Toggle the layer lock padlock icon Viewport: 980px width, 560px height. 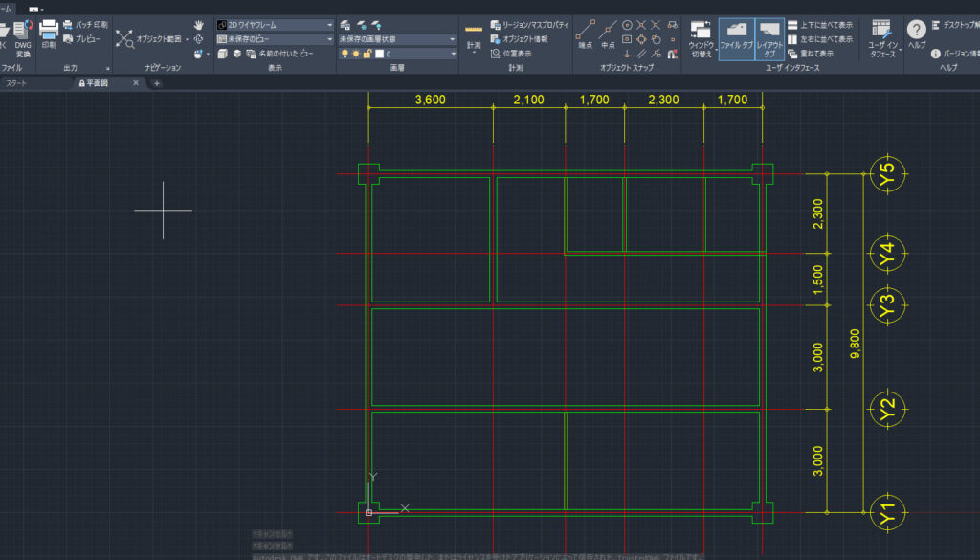(368, 55)
